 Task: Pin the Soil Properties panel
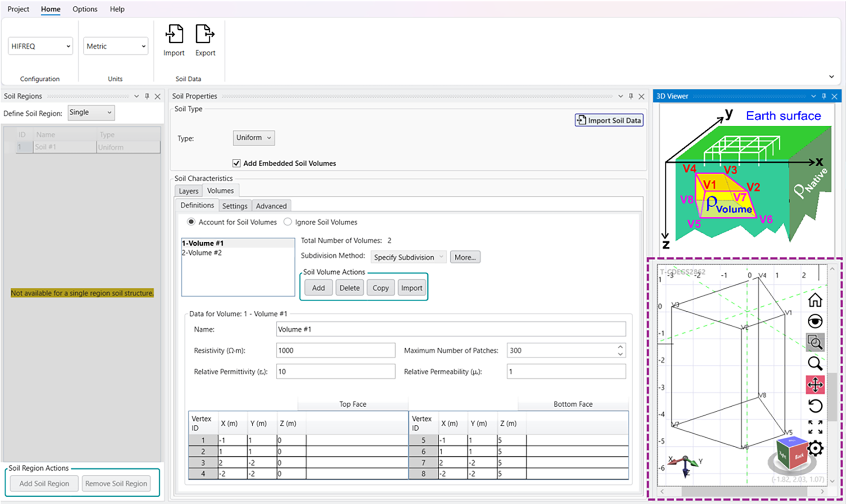[x=631, y=96]
